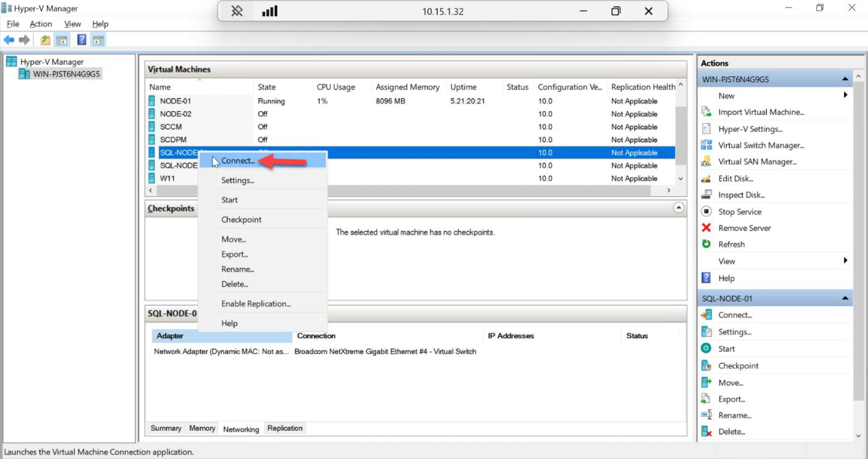Open Virtual SAN Manager action
The image size is (868, 459).
pyautogui.click(x=757, y=161)
